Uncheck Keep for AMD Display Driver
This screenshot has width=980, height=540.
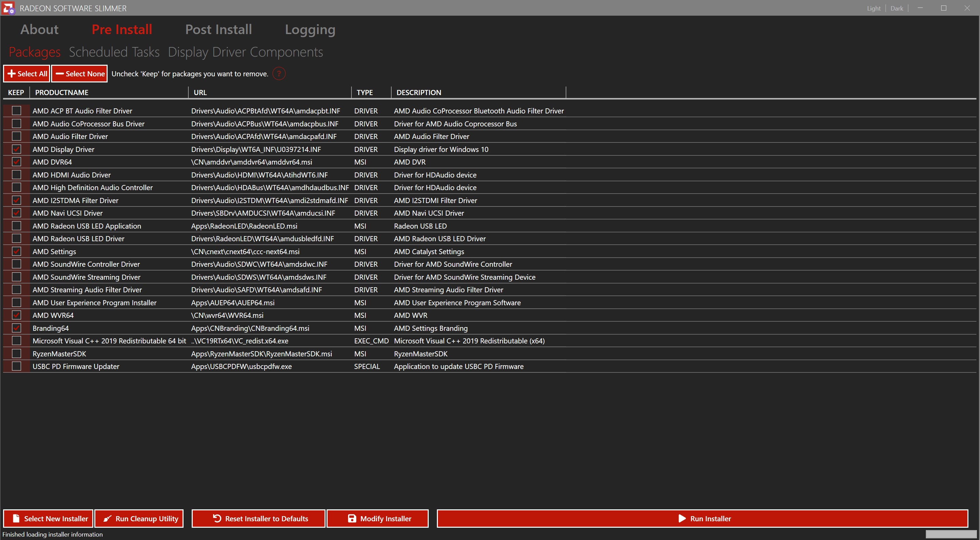[x=16, y=149]
